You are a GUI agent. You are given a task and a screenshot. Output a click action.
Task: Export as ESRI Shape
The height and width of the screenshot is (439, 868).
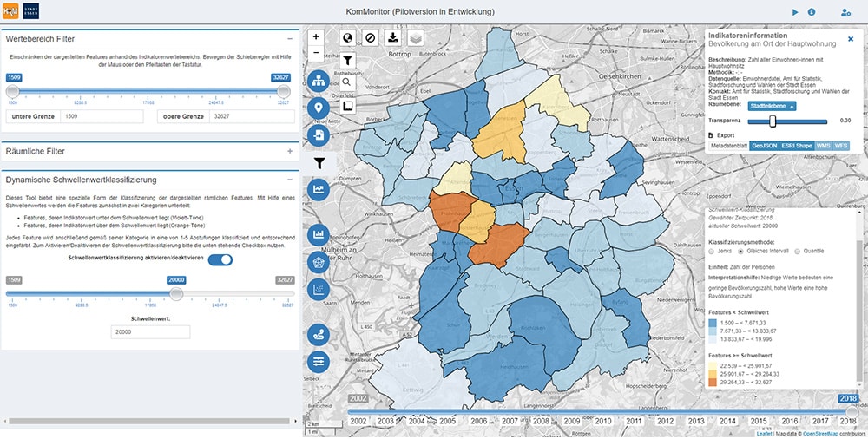(x=797, y=146)
